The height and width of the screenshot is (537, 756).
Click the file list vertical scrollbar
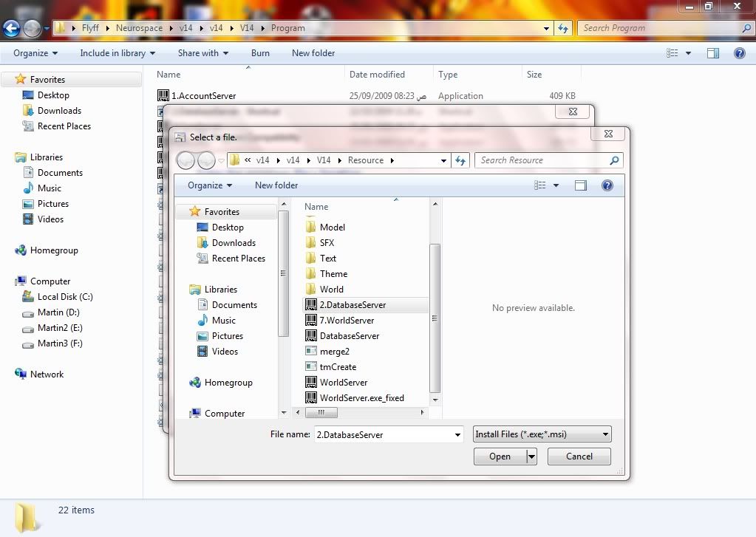(435, 318)
